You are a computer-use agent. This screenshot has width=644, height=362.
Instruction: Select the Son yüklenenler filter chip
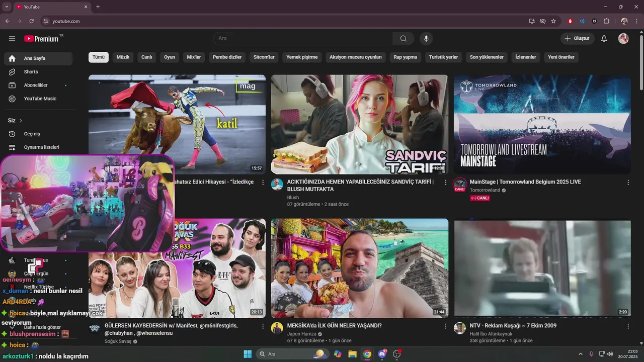[487, 57]
